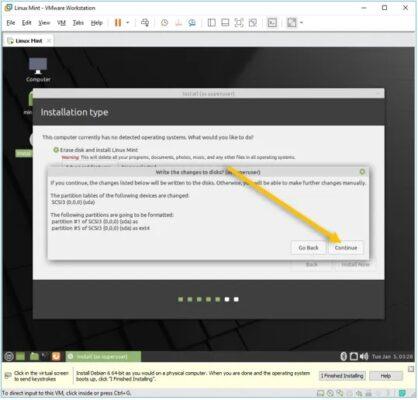Open the panel clock showing Tue Jan 5
418x400 pixels.
(392, 356)
